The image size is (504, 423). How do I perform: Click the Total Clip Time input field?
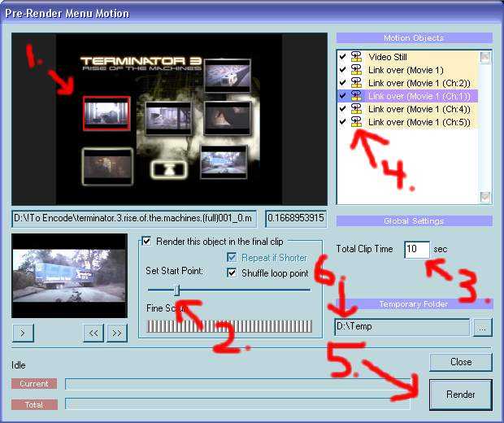[x=417, y=249]
